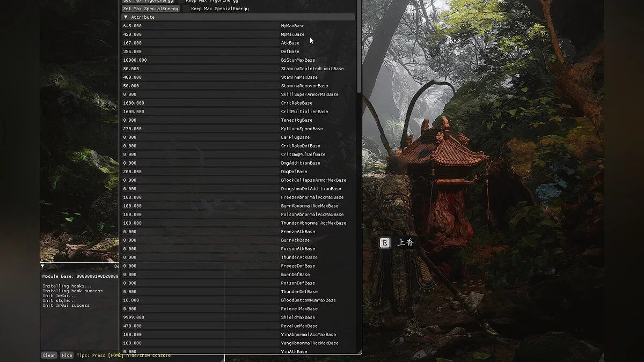The width and height of the screenshot is (644, 362).
Task: Click the 'Installing hook success' console line
Action: pos(72,291)
